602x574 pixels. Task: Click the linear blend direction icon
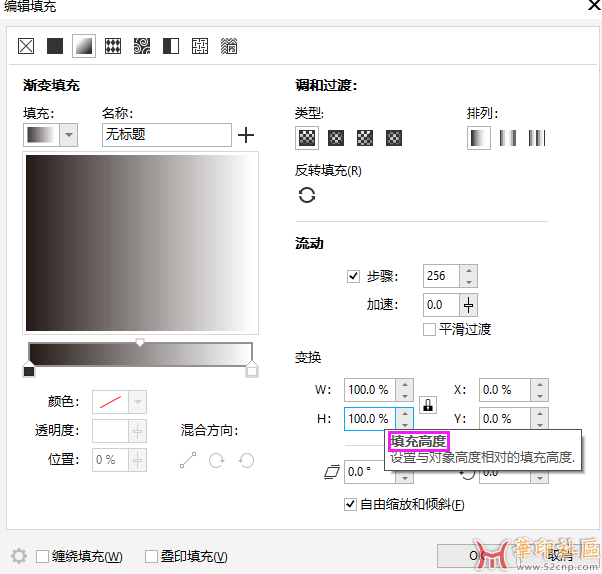click(x=188, y=460)
